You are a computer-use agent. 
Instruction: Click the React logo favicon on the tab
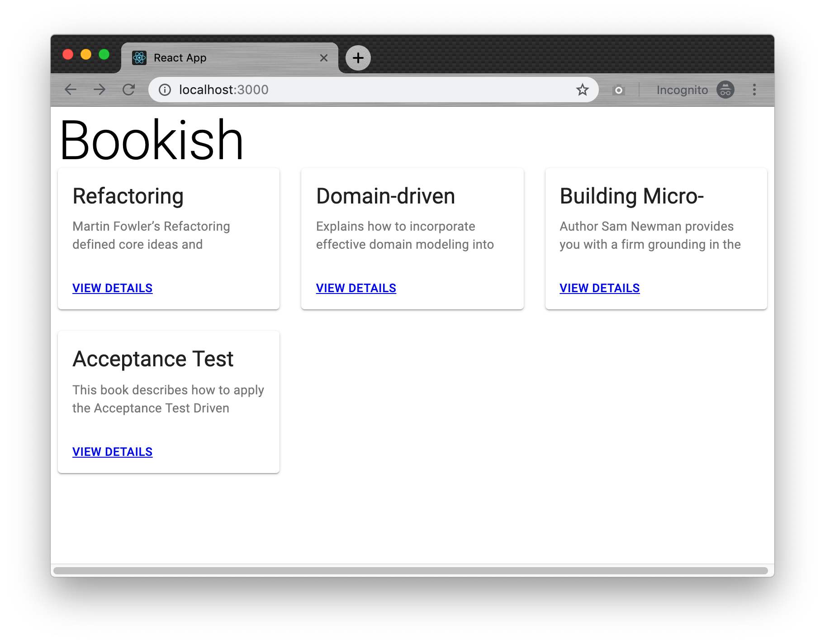140,57
